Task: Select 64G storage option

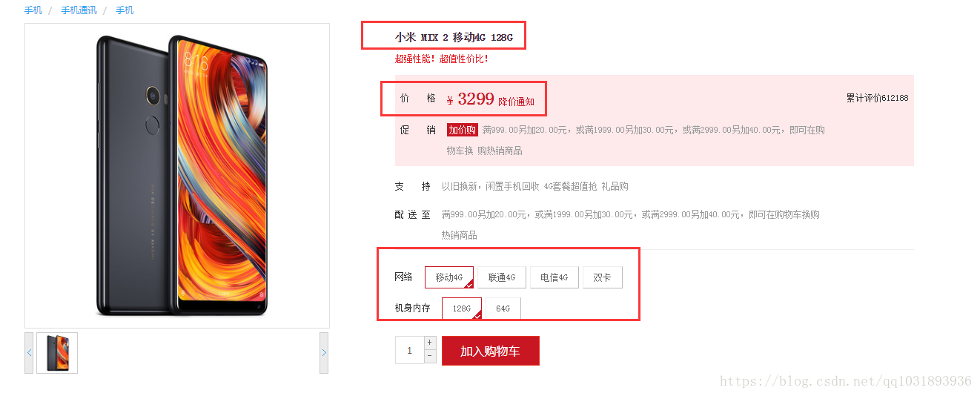Action: tap(503, 308)
